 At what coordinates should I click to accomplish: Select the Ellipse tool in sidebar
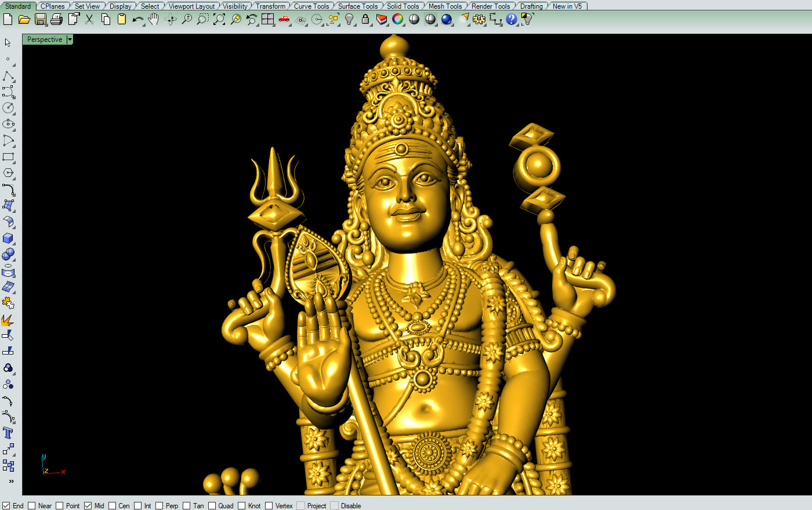(8, 124)
